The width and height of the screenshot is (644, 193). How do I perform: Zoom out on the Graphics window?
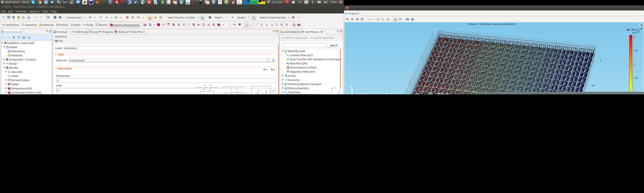tap(352, 19)
